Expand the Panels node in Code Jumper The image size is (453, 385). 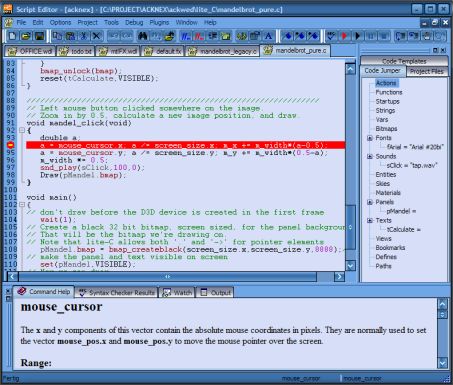point(370,202)
